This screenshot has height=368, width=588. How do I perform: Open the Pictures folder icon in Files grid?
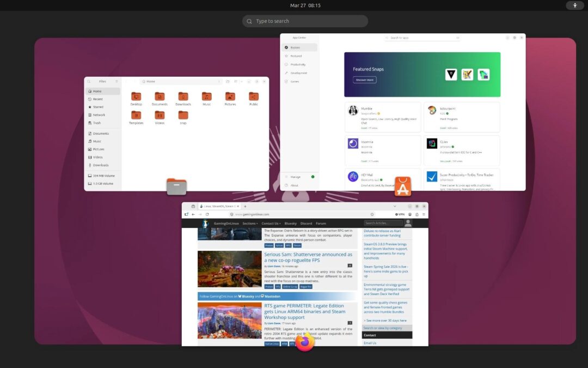click(230, 96)
